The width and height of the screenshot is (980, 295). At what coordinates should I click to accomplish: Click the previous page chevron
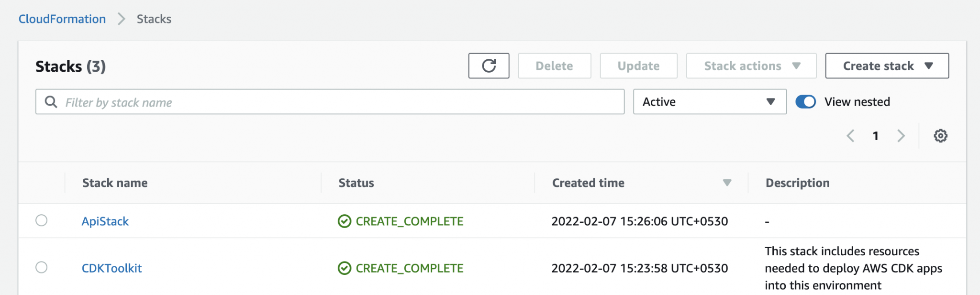tap(850, 136)
